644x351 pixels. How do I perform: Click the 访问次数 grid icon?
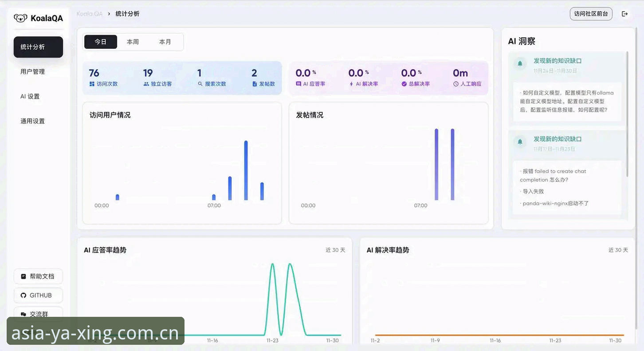point(92,84)
